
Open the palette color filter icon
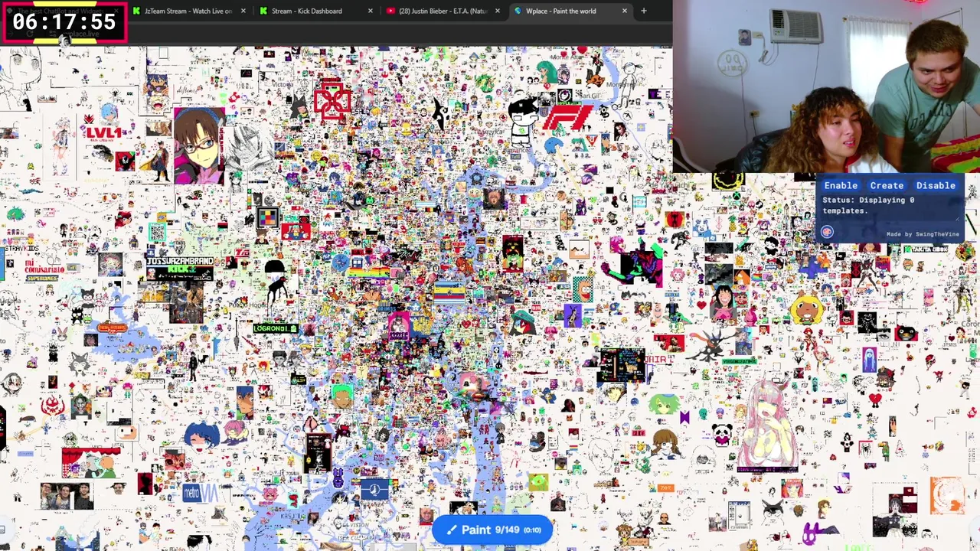(x=827, y=231)
